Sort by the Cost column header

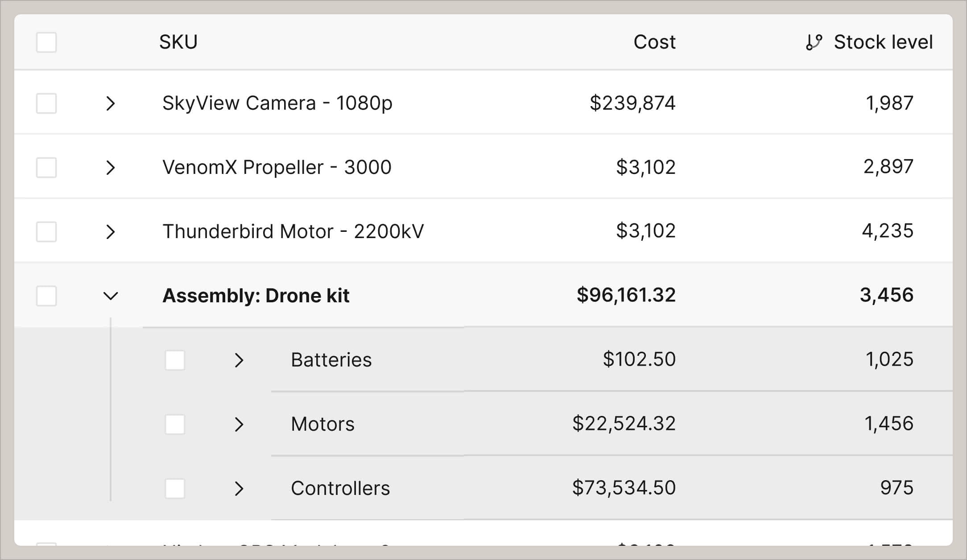coord(655,41)
